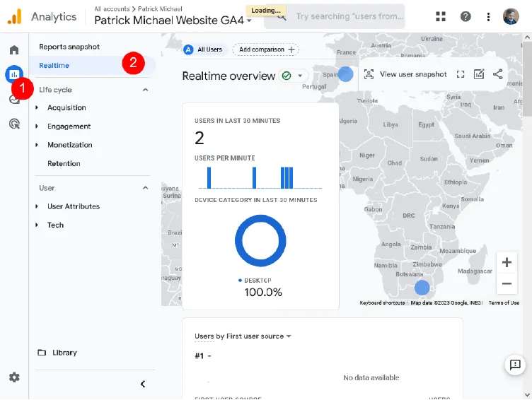Click the Patrick Michael breadcrumb link
This screenshot has height=400, width=532.
click(160, 8)
